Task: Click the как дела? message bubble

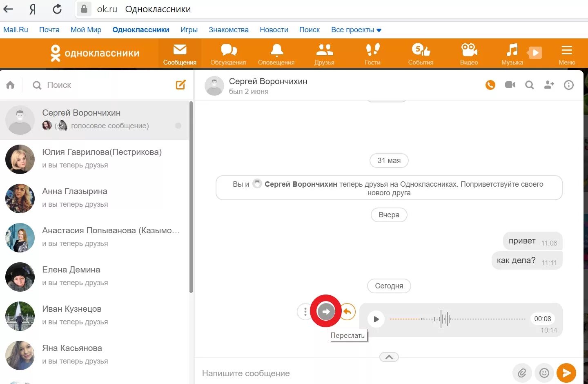Action: pyautogui.click(x=527, y=261)
